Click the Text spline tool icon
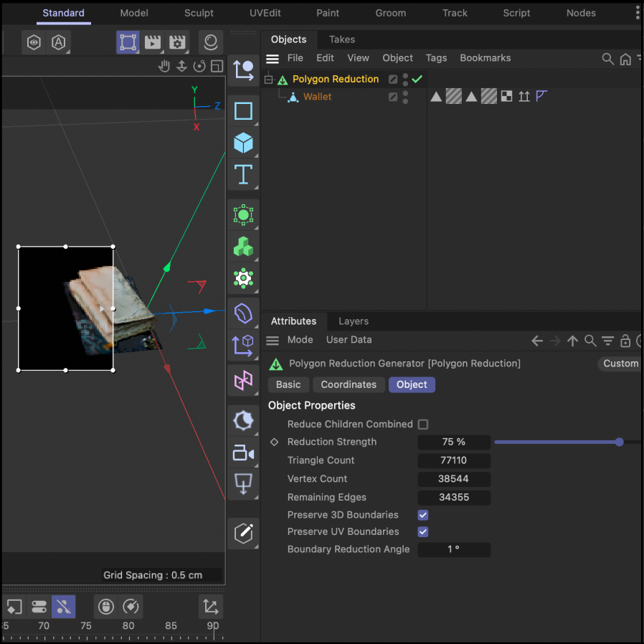Viewport: 644px width, 644px height. [243, 174]
